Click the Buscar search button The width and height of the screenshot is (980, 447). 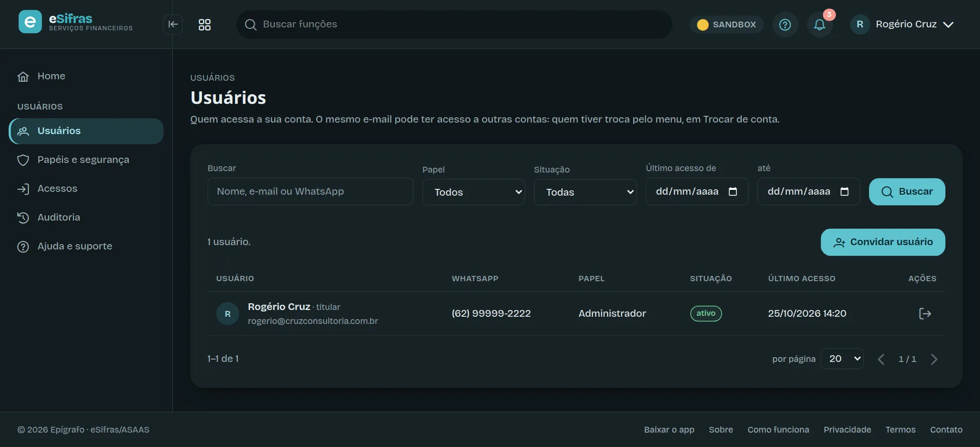click(x=907, y=192)
